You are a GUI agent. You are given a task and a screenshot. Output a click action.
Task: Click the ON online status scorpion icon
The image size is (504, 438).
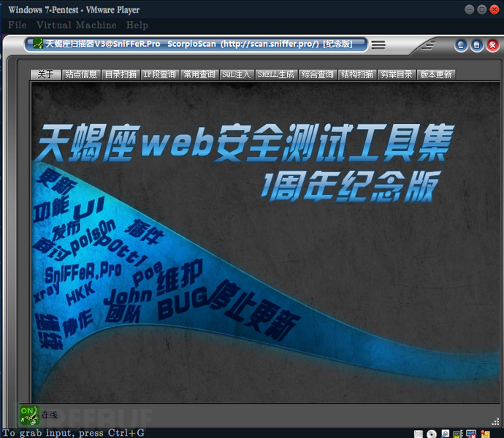[x=29, y=415]
